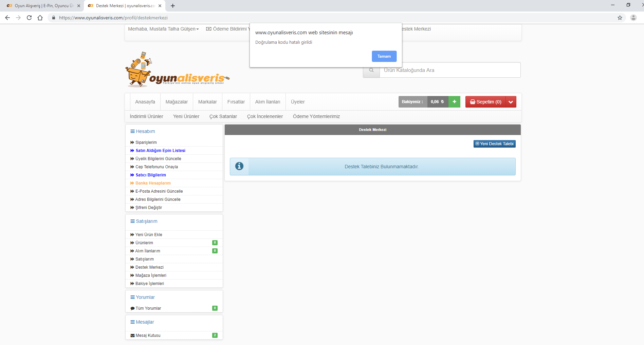The width and height of the screenshot is (644, 345).
Task: Collapse the Hesabım sidebar section
Action: [x=143, y=131]
